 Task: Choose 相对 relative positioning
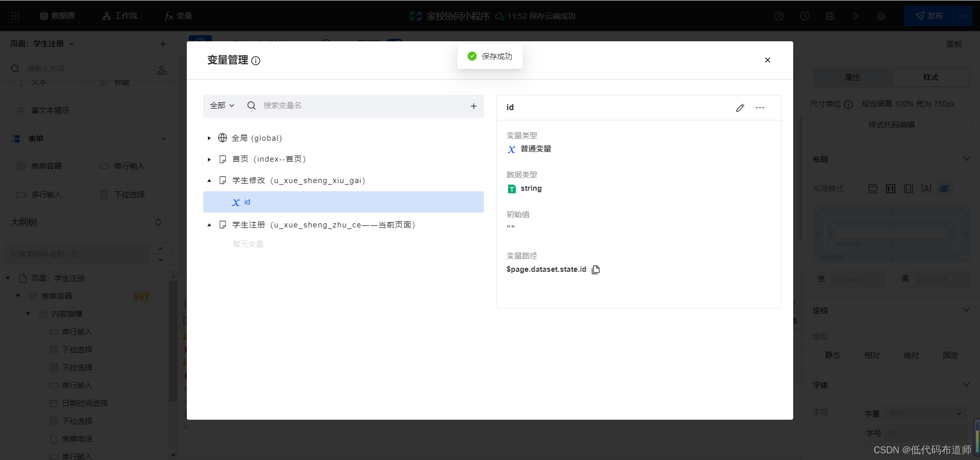(872, 355)
